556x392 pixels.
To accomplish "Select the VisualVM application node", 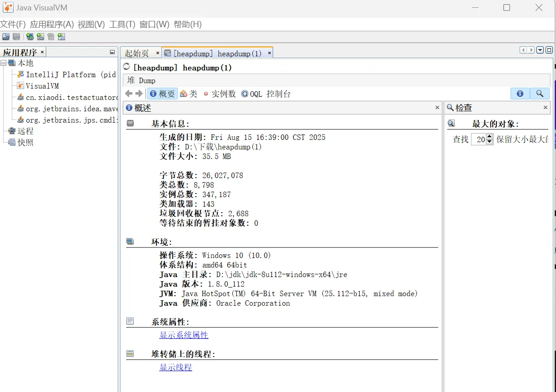I will [42, 86].
